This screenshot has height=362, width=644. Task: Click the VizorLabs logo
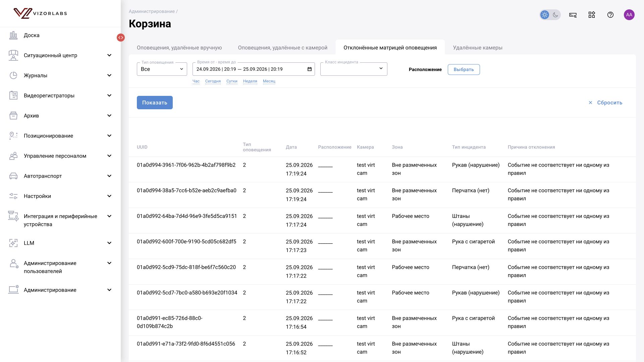pyautogui.click(x=40, y=13)
